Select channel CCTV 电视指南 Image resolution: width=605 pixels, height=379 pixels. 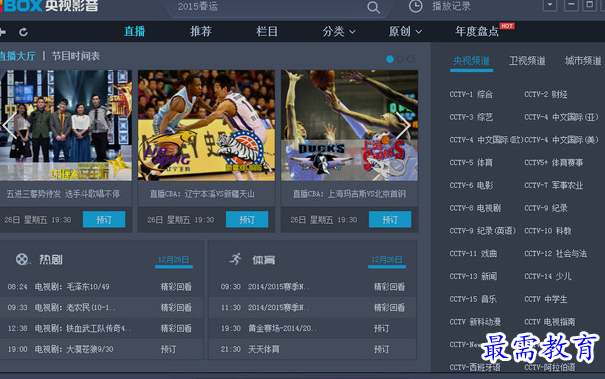550,322
